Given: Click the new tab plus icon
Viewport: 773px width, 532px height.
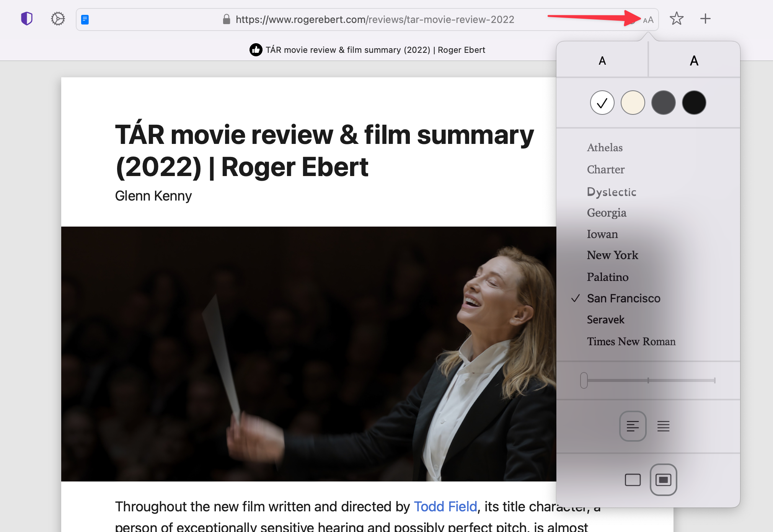Looking at the screenshot, I should [705, 19].
